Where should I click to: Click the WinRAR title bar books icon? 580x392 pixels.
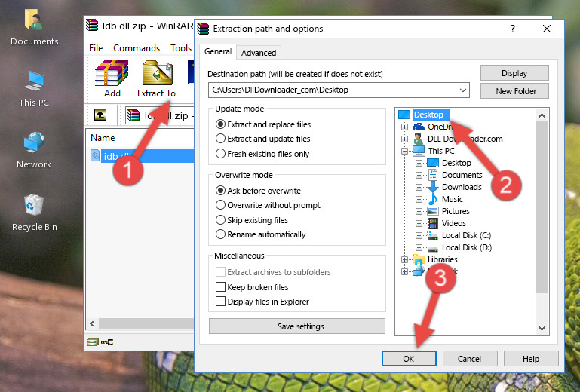point(92,26)
